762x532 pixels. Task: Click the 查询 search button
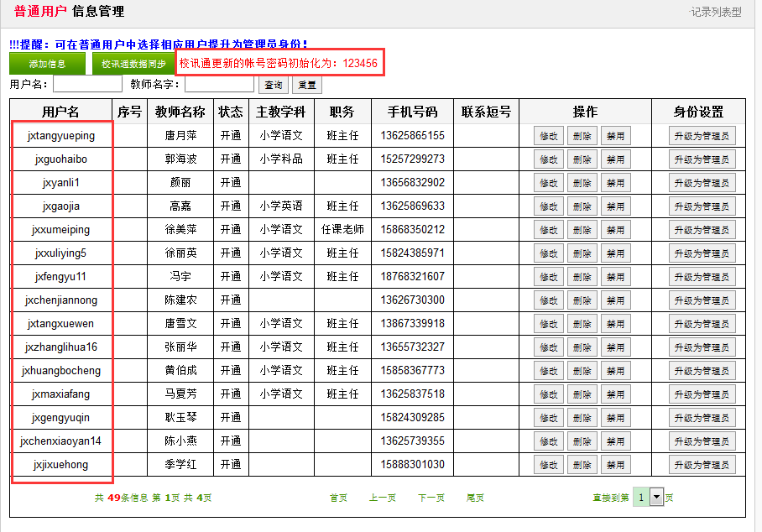click(274, 85)
